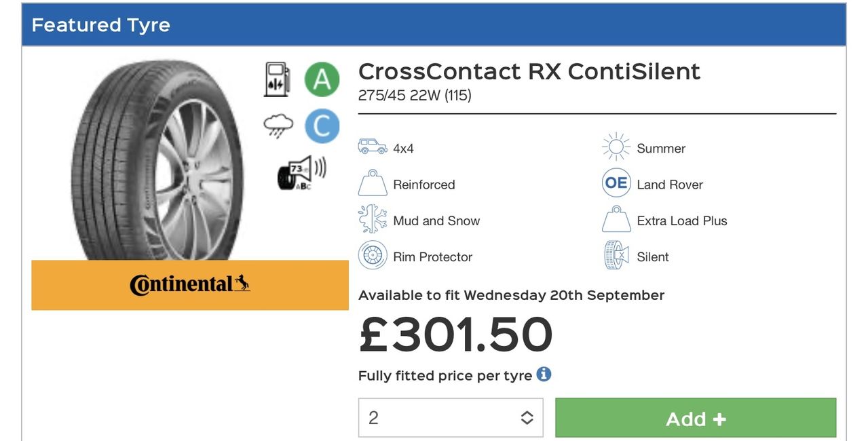Click the quantity selector arrows

[527, 417]
